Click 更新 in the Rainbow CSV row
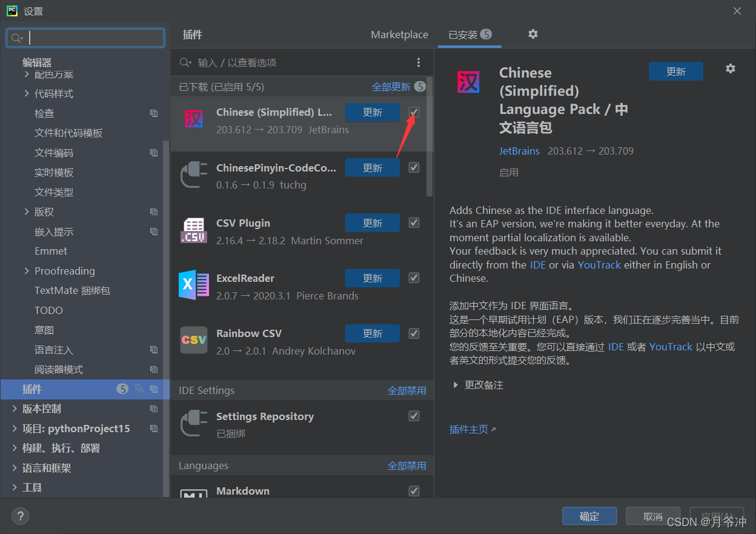 pyautogui.click(x=373, y=333)
